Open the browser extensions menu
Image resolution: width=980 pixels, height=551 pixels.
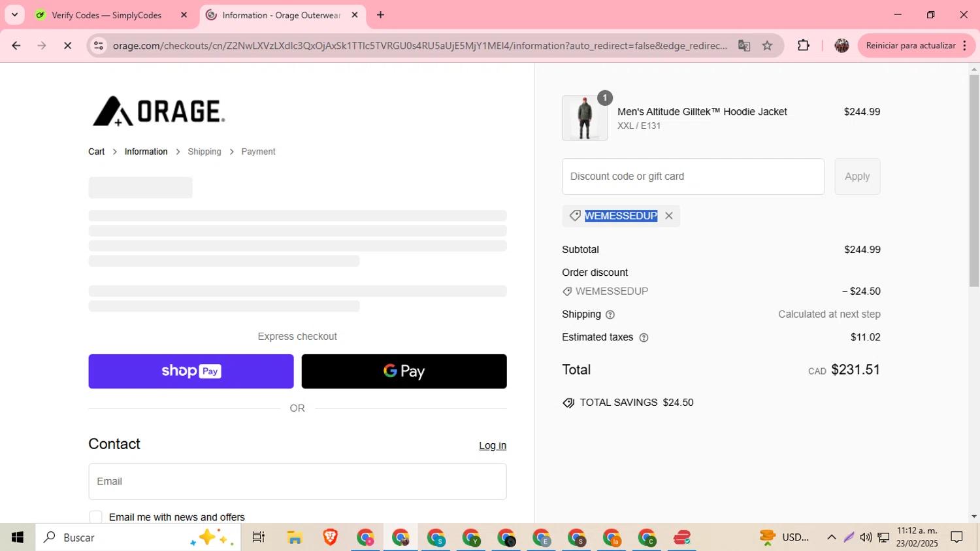coord(804,46)
